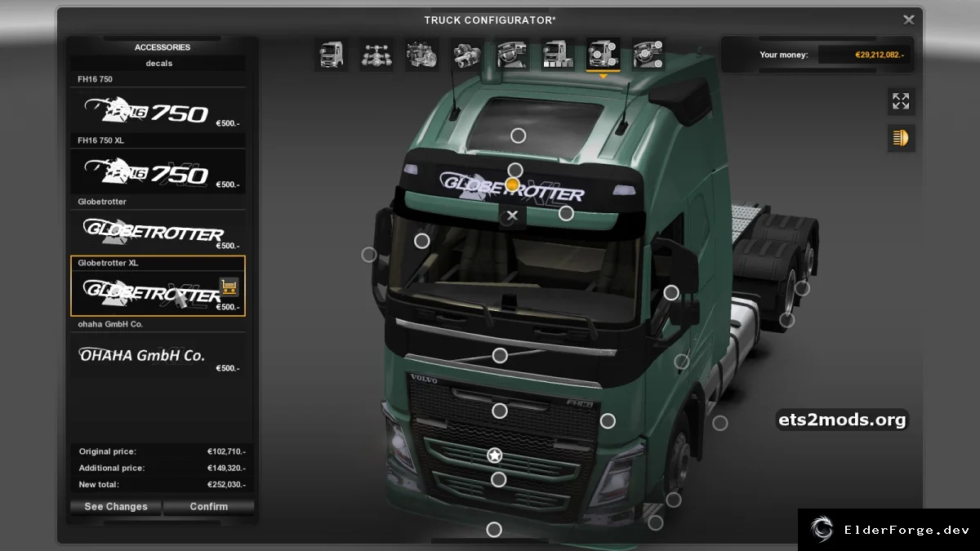
Task: Open the chassis configuration tab icon
Action: coord(376,55)
